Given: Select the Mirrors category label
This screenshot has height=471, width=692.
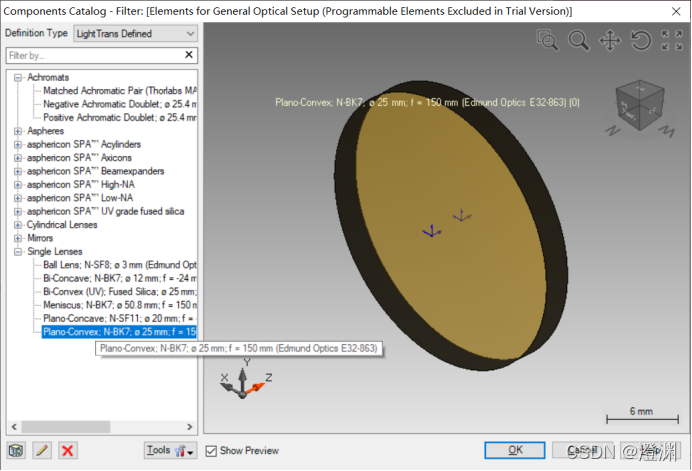Looking at the screenshot, I should (x=40, y=238).
